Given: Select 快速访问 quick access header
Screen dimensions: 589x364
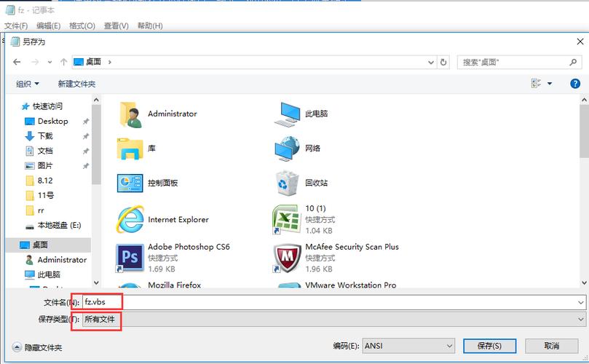Looking at the screenshot, I should coord(42,106).
